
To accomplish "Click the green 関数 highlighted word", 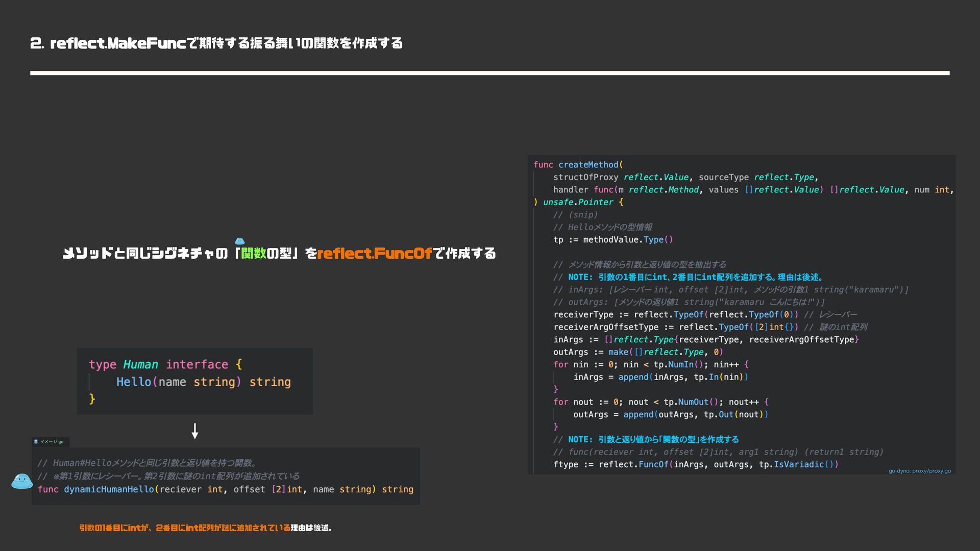I will coord(254,254).
